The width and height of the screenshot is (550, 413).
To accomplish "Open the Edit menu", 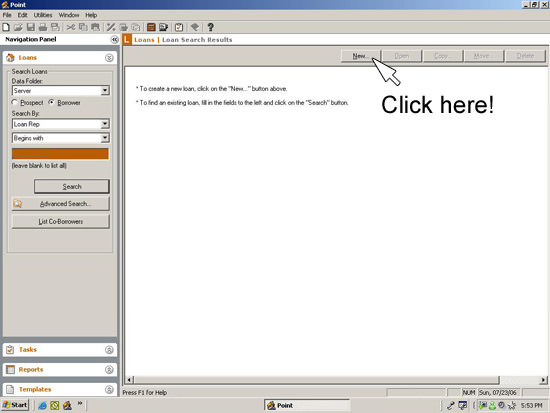I will click(22, 15).
